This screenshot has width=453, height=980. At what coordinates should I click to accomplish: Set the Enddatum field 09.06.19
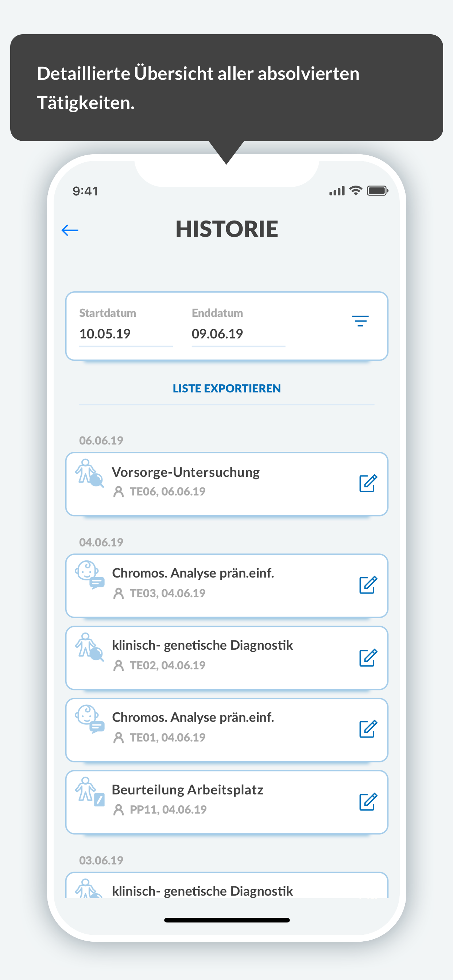point(238,334)
